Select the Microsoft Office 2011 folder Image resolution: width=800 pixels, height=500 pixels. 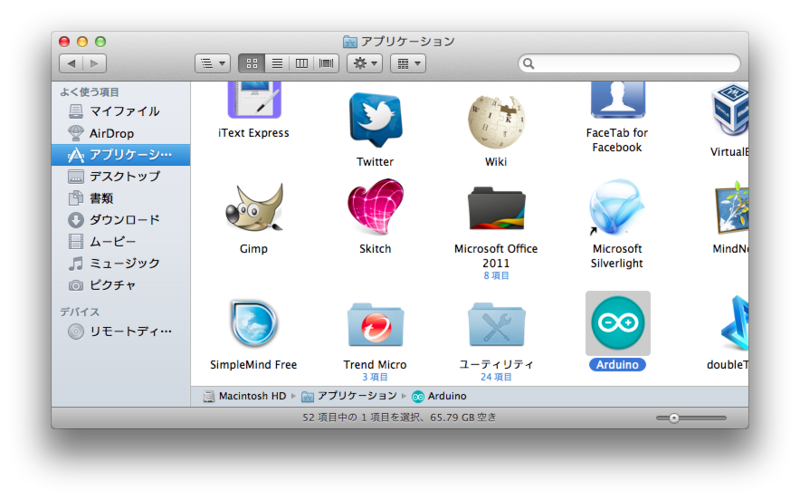[x=496, y=209]
